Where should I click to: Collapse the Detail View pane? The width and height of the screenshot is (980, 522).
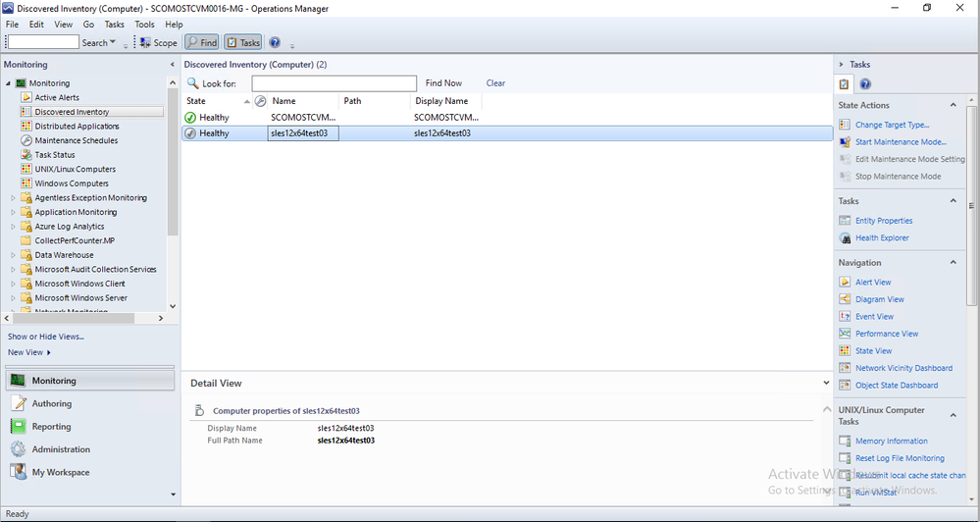coord(826,383)
